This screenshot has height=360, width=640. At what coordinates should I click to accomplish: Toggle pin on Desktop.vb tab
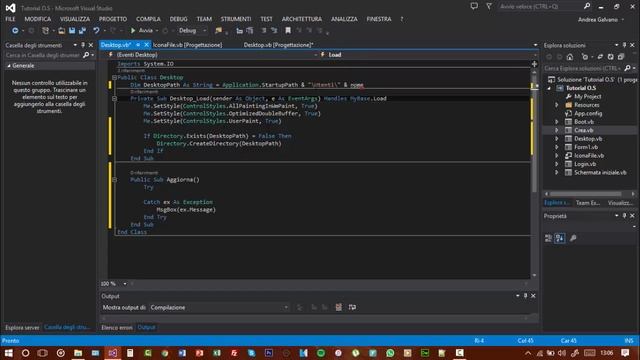tap(138, 45)
